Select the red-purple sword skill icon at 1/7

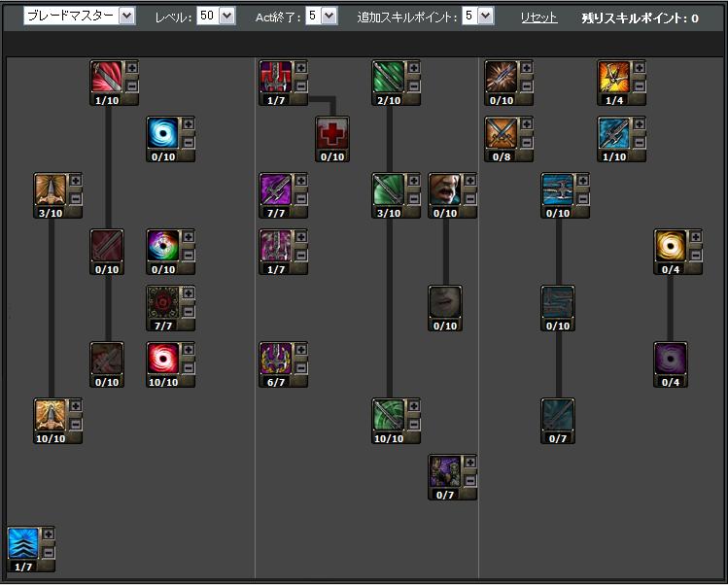point(276,77)
